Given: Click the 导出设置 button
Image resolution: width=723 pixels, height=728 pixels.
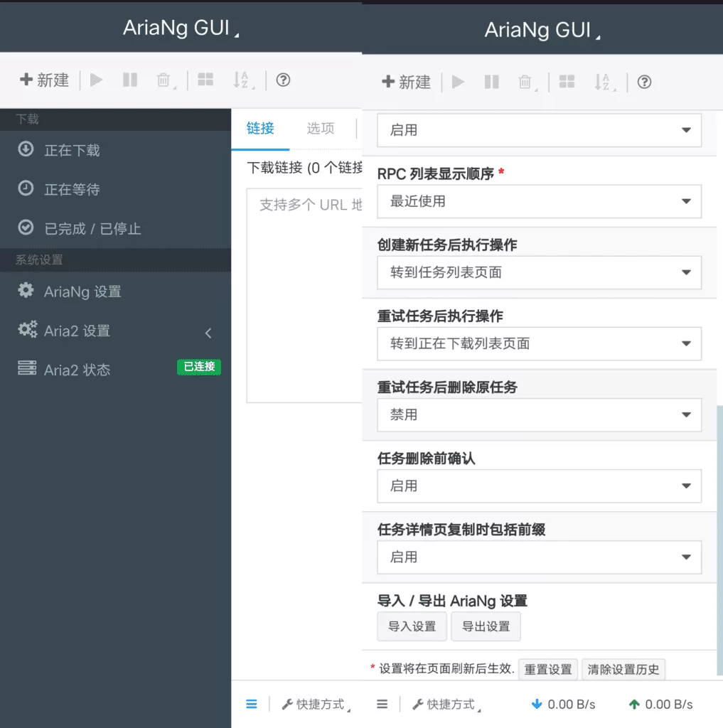Looking at the screenshot, I should (x=486, y=626).
